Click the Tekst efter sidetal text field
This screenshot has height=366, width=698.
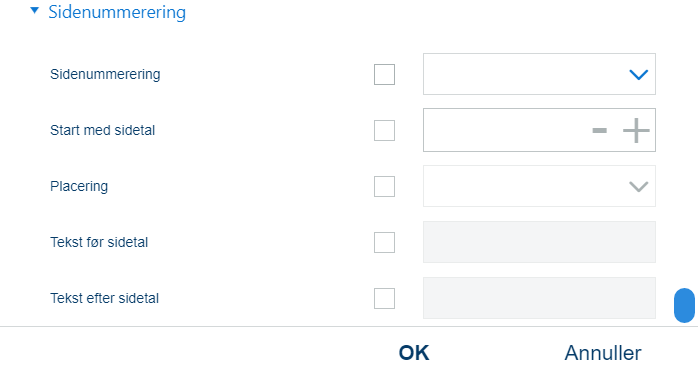coord(539,298)
